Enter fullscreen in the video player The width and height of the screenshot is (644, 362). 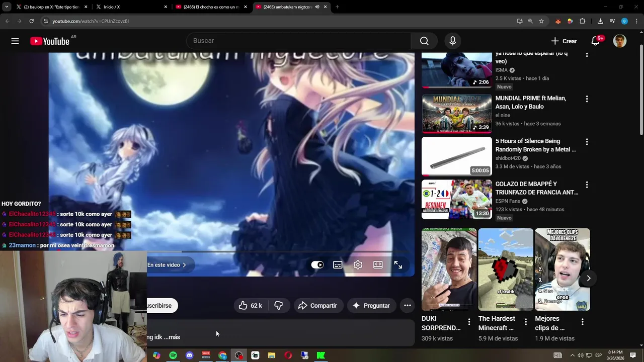[x=398, y=265]
